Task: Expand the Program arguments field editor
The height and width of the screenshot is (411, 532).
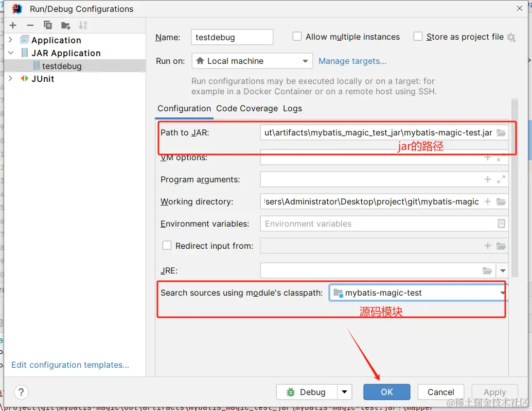Action: click(501, 179)
